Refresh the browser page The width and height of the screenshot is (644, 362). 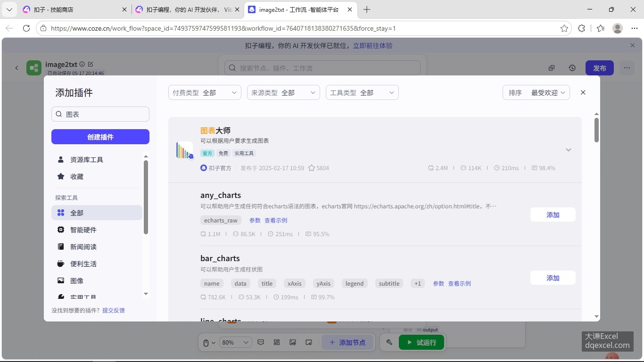point(26,28)
